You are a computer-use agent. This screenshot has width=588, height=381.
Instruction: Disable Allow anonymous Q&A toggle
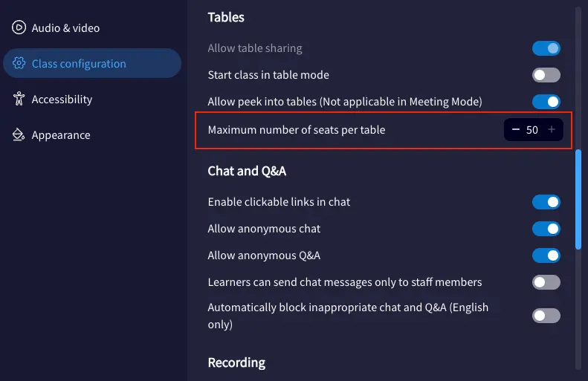click(546, 255)
